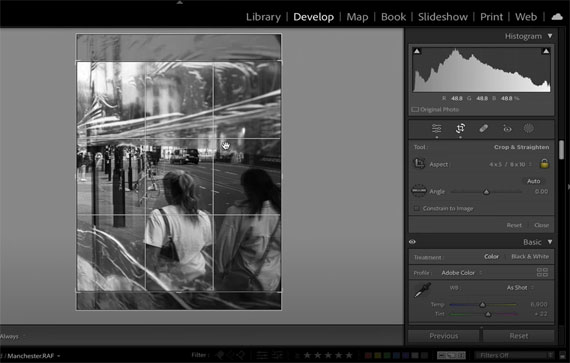Click the Angle slider handle
Image resolution: width=570 pixels, height=363 pixels.
(486, 192)
